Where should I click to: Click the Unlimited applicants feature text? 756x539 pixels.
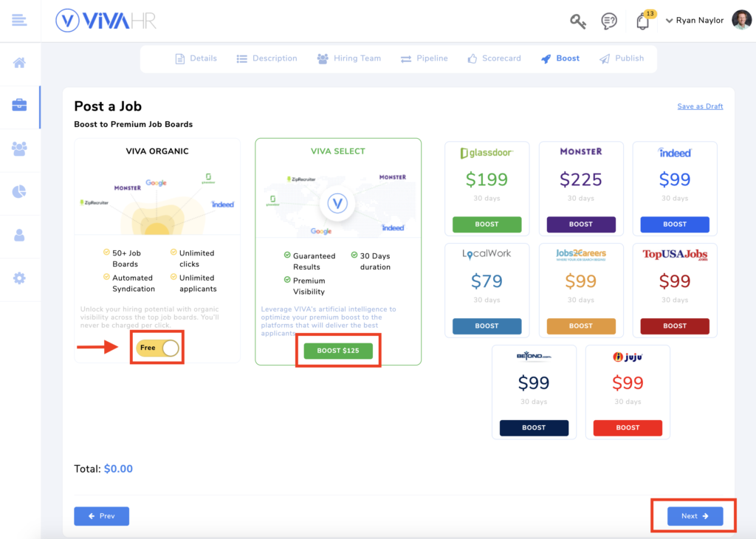pyautogui.click(x=198, y=284)
